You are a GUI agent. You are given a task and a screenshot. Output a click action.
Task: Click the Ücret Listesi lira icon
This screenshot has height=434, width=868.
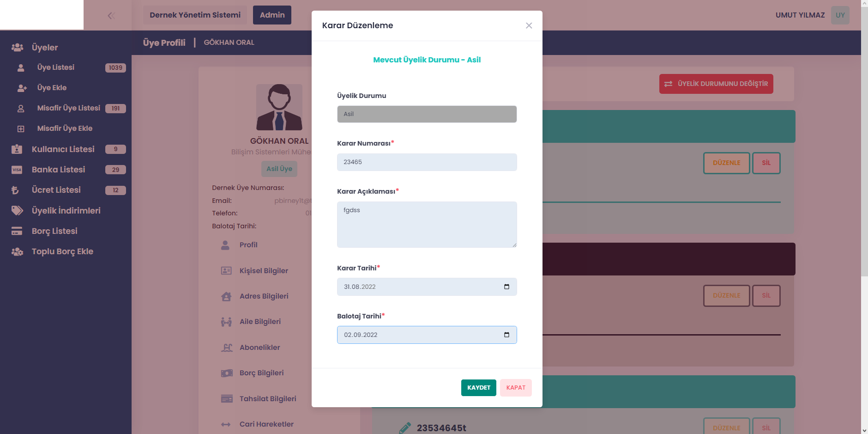tap(15, 190)
